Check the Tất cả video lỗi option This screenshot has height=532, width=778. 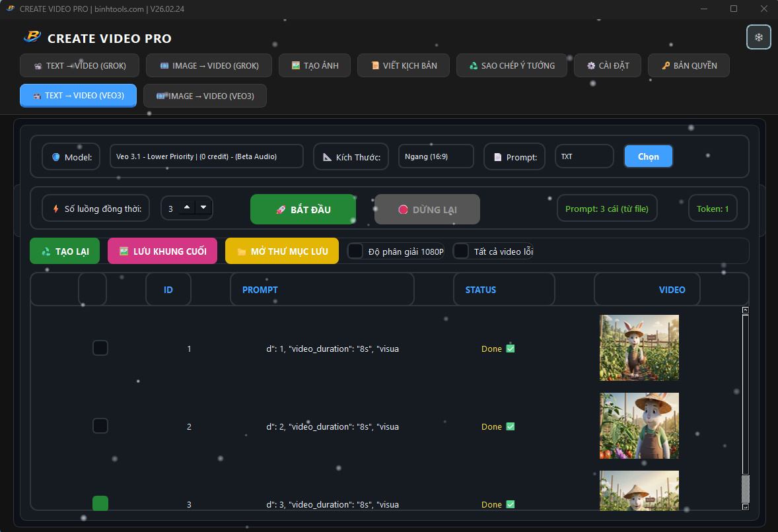[460, 251]
